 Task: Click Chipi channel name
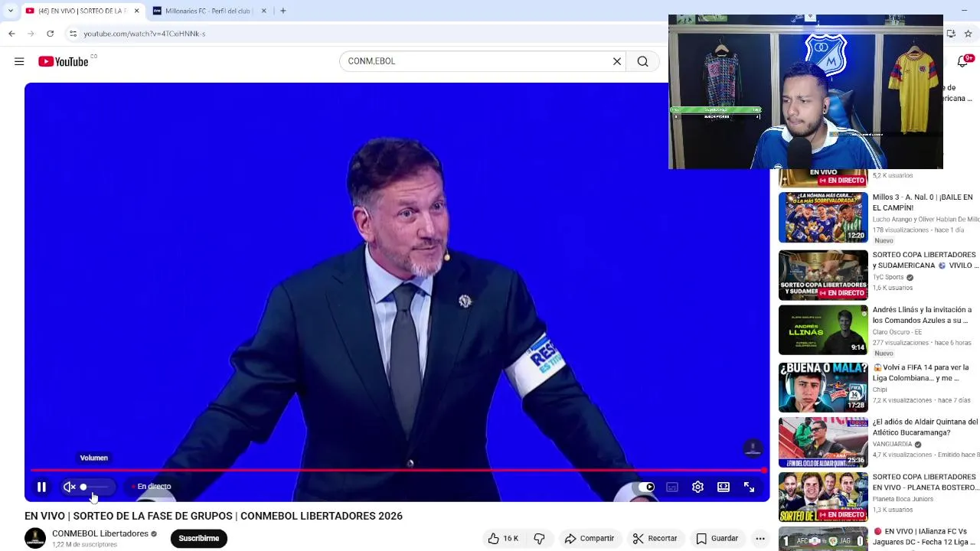tap(880, 390)
